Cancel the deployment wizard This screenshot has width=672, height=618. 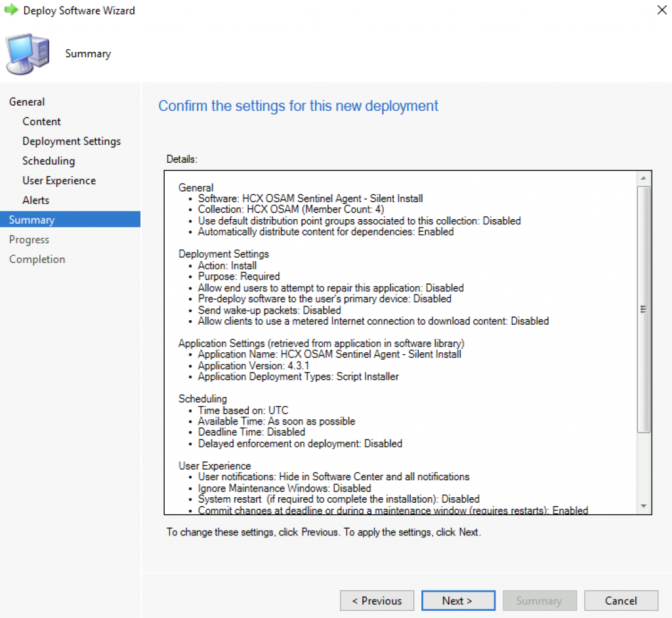coord(621,600)
